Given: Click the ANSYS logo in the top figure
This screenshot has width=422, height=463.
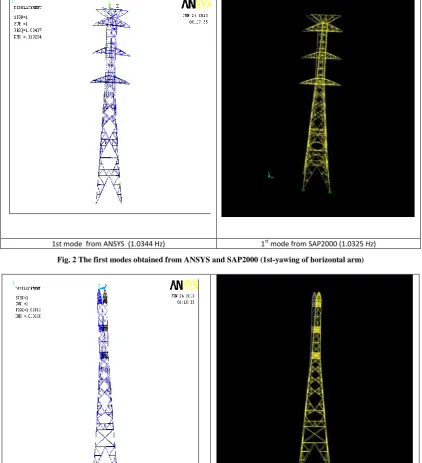Looking at the screenshot, I should pyautogui.click(x=196, y=4).
